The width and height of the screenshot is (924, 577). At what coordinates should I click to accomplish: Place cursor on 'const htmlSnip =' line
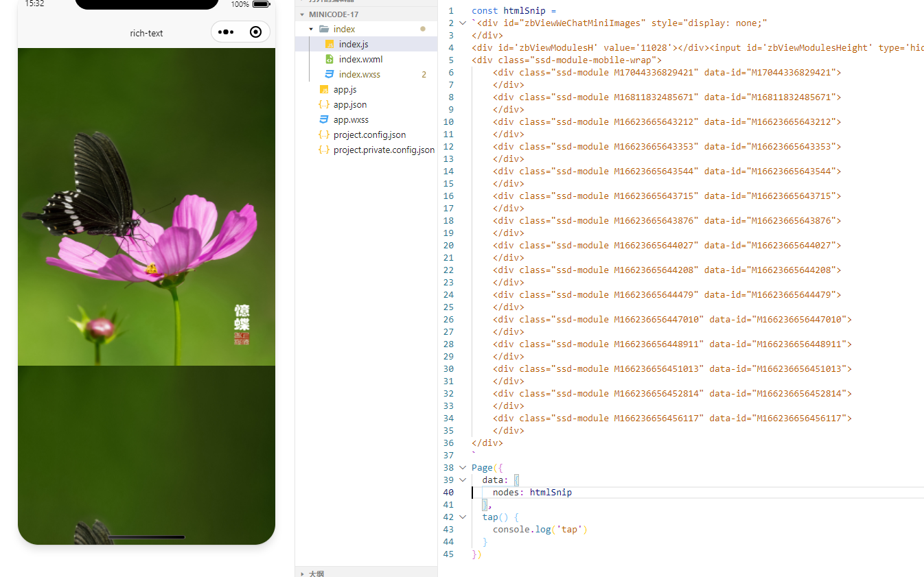(514, 11)
